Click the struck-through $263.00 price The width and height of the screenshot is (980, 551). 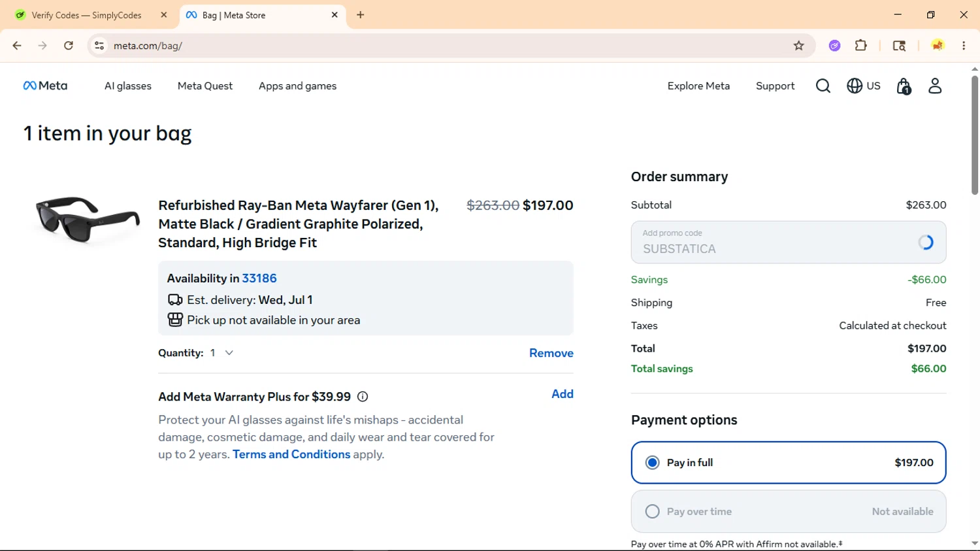(x=493, y=205)
